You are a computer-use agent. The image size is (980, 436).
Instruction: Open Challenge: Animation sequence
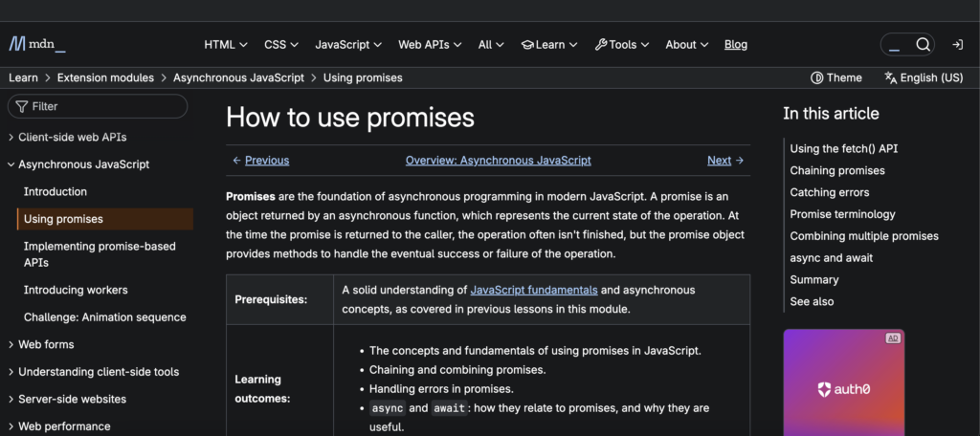click(x=105, y=317)
